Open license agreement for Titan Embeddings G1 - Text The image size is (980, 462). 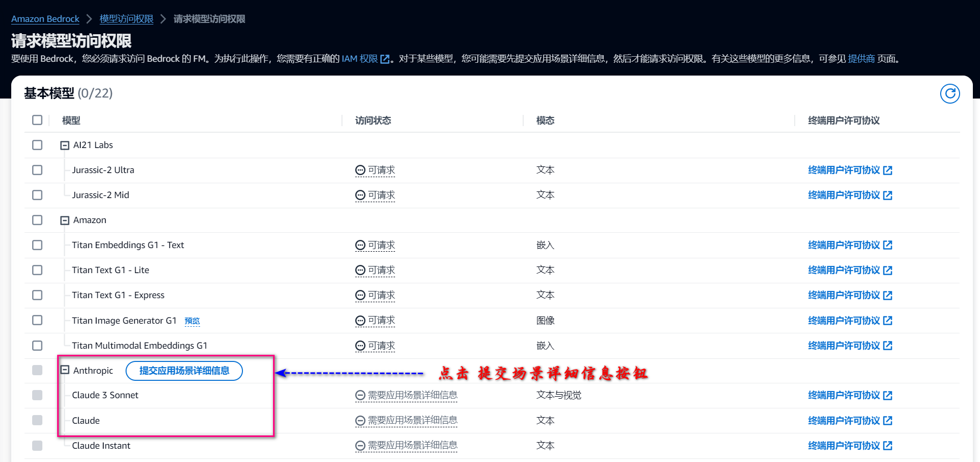coord(850,245)
